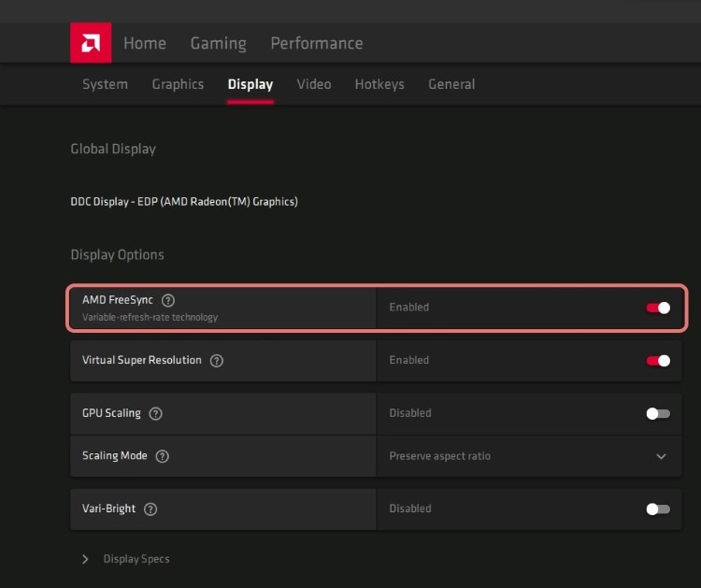Open help for AMD FreeSync
This screenshot has width=701, height=588.
[x=168, y=300]
